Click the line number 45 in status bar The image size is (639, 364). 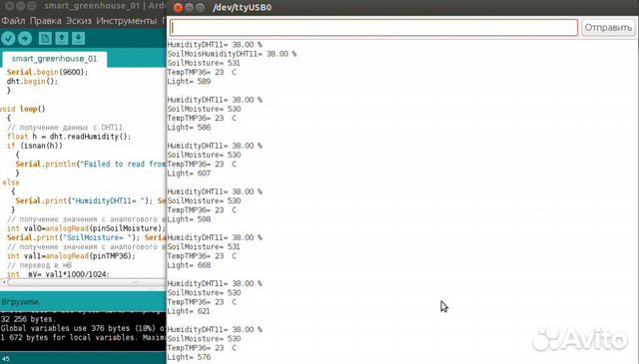[x=6, y=359]
